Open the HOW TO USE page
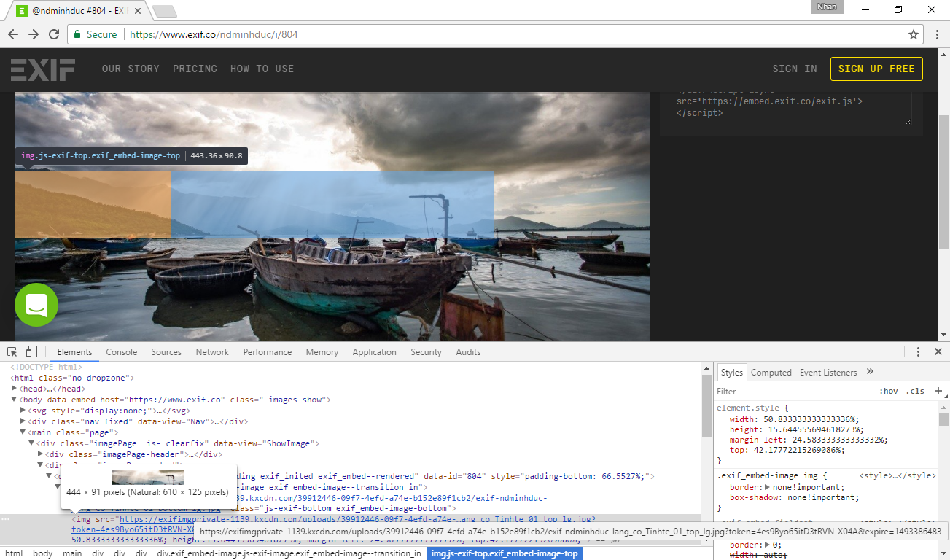The image size is (950, 560). click(x=262, y=69)
